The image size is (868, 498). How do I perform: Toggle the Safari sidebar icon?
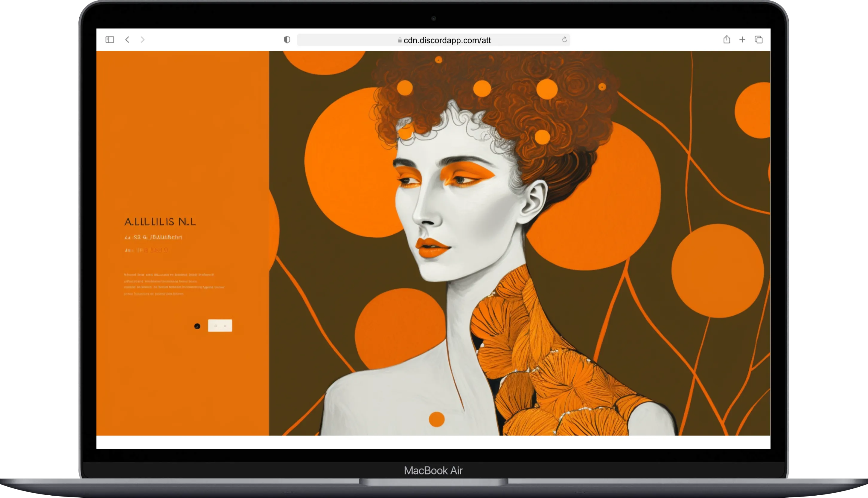coord(109,40)
